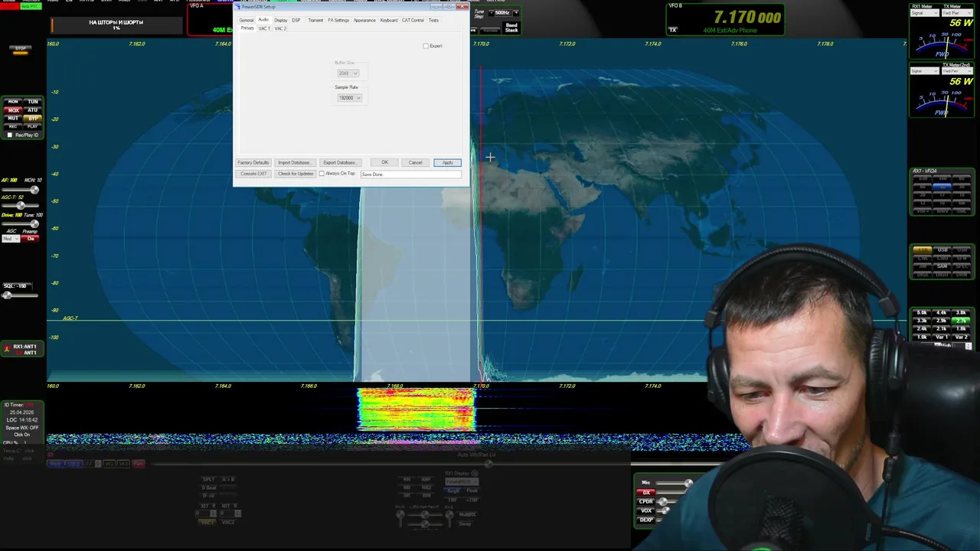Select the VAC 2 sub-tab
Image resolution: width=980 pixels, height=551 pixels.
tap(280, 28)
